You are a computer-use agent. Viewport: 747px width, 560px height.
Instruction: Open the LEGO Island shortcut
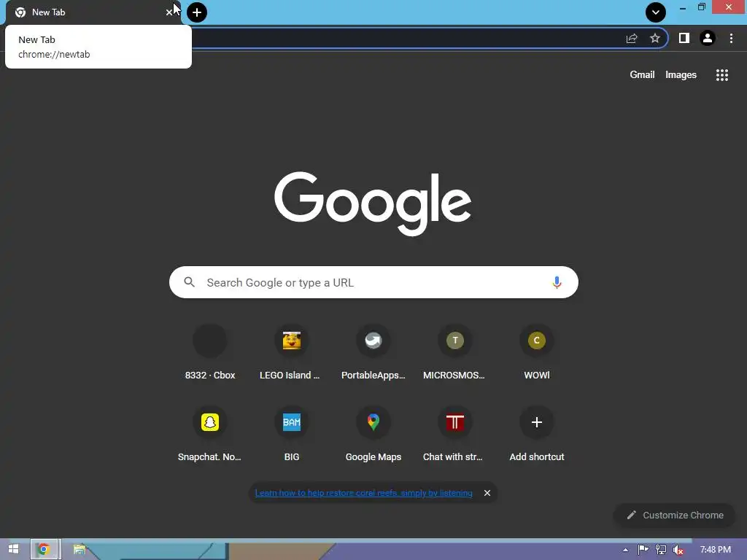(x=292, y=354)
